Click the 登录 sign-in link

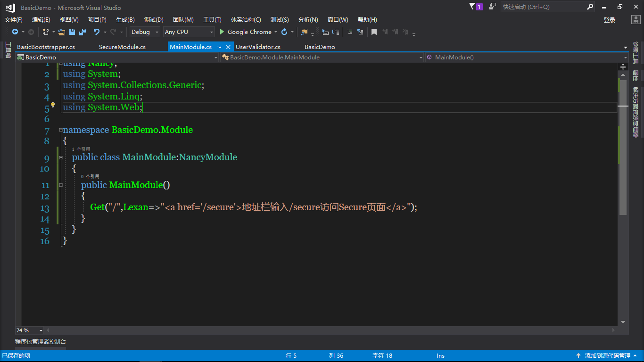point(610,20)
